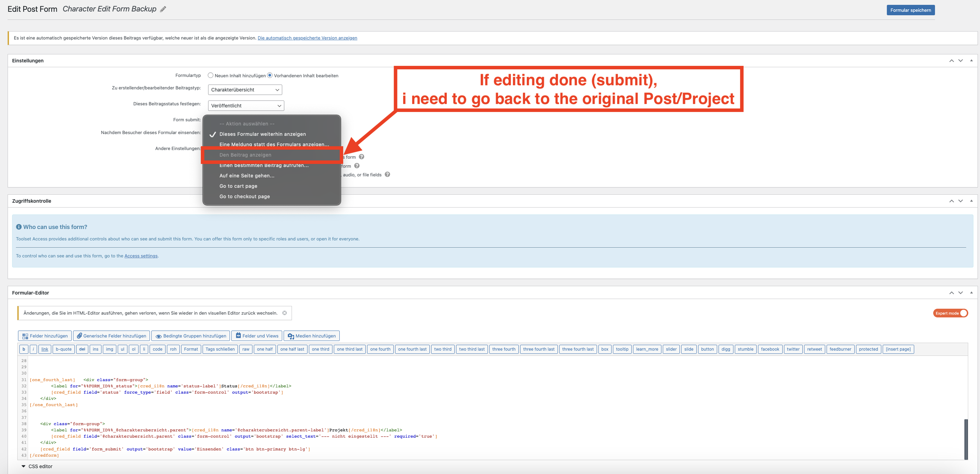
Task: Click Tags schließen button
Action: [220, 349]
